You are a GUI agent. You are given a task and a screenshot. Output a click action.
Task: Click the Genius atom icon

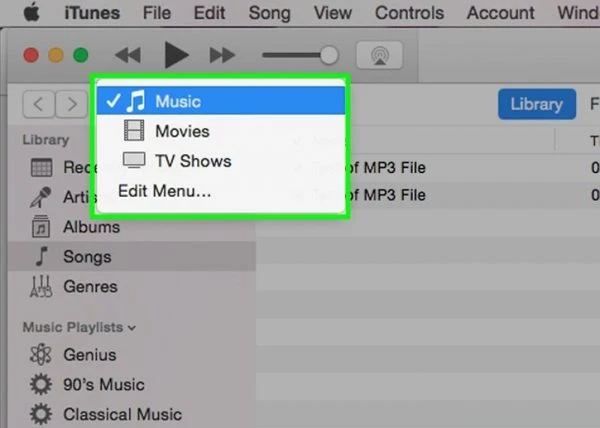(x=41, y=354)
